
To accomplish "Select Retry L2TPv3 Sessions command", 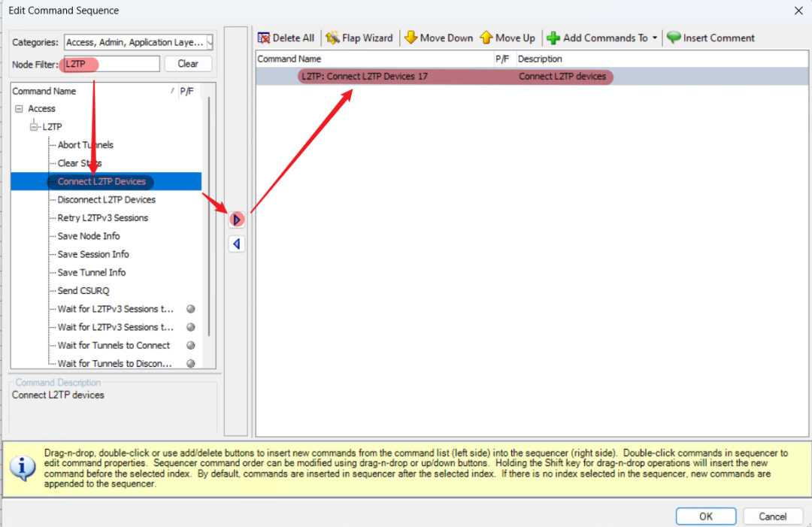I will point(102,218).
